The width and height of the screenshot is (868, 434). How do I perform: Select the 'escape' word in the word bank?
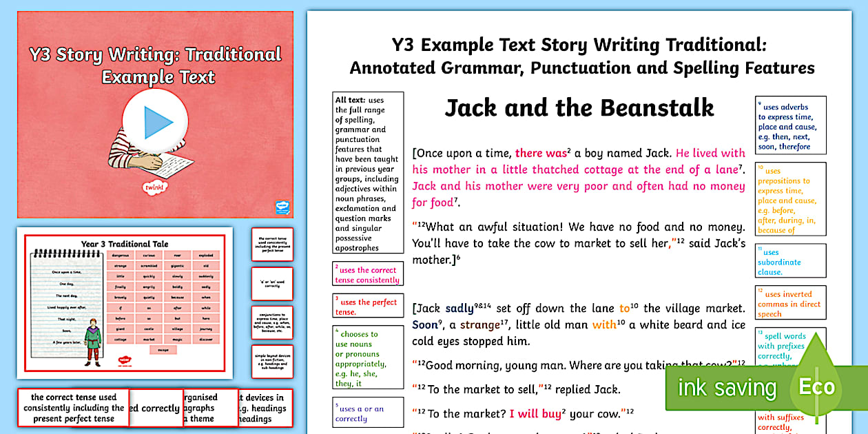[x=163, y=349]
